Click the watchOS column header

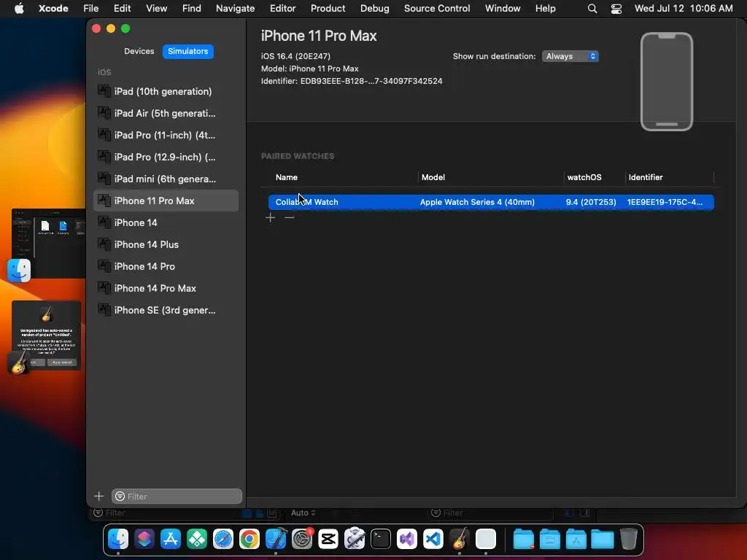[x=594, y=177]
